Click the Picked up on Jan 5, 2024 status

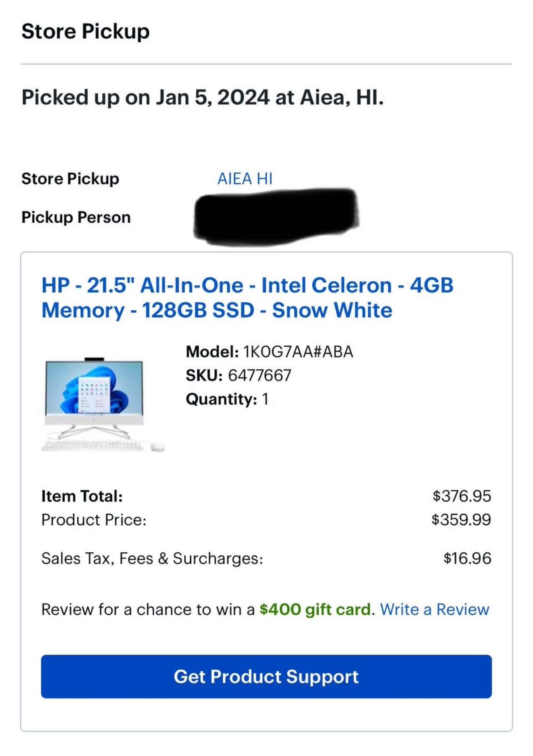pyautogui.click(x=203, y=98)
